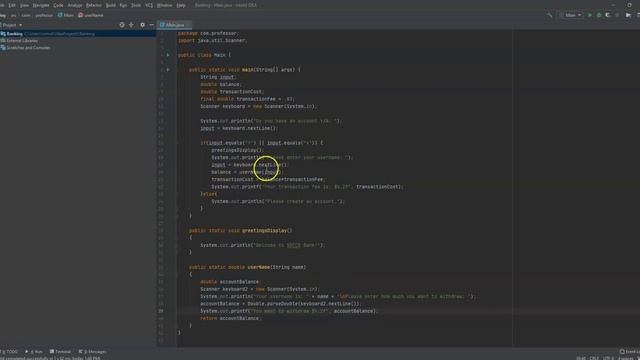640x360 pixels.
Task: Click the green Run button
Action: click(589, 15)
